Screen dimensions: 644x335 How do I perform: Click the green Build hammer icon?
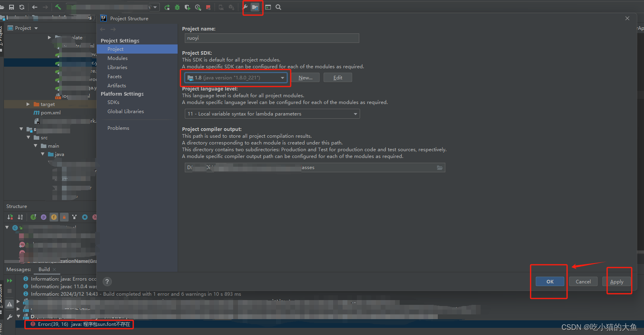tap(58, 7)
